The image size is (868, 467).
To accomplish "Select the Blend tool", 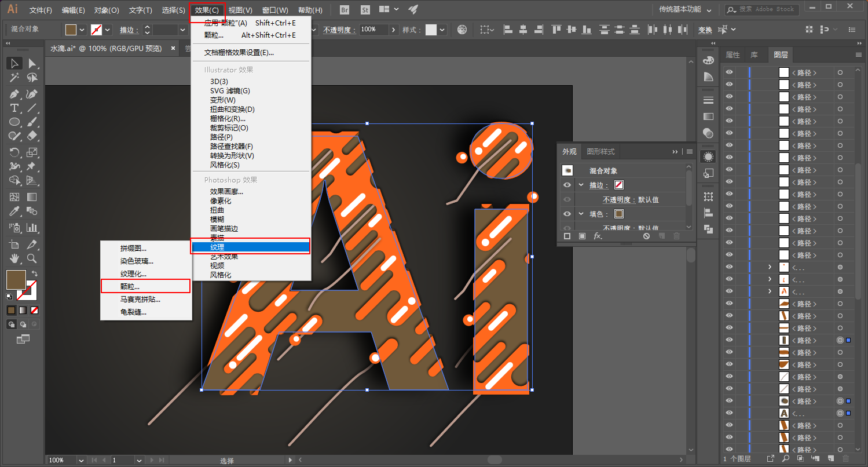I will [32, 211].
